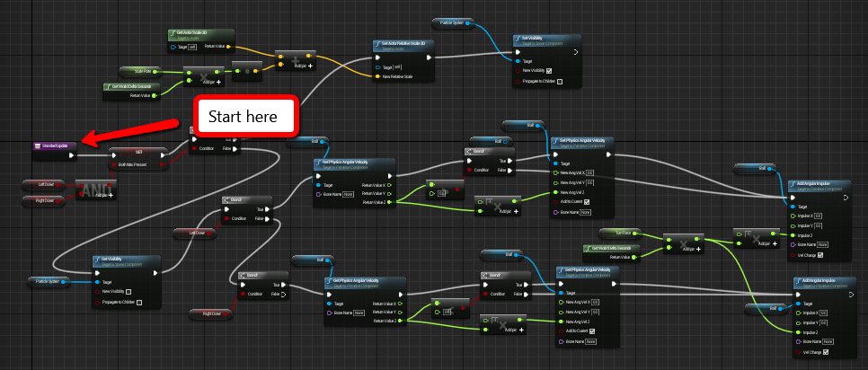868x370 pixels.
Task: Click the function icon on lower Set Visibility node
Action: [x=97, y=260]
